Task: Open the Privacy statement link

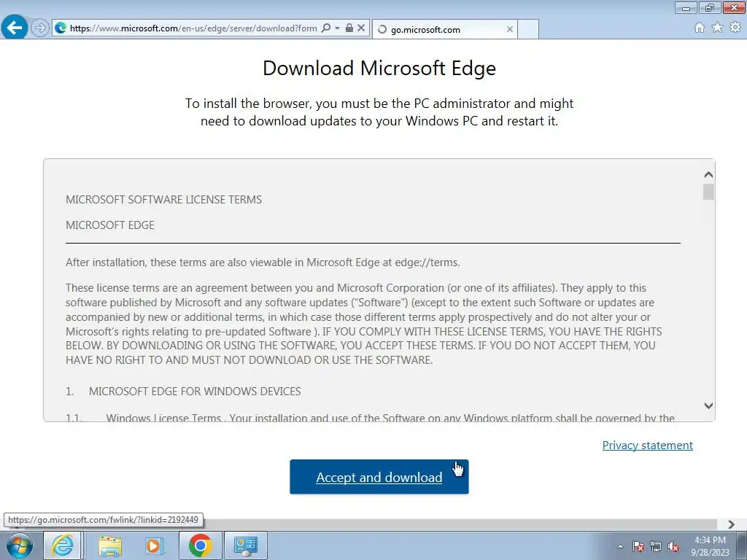Action: [648, 446]
